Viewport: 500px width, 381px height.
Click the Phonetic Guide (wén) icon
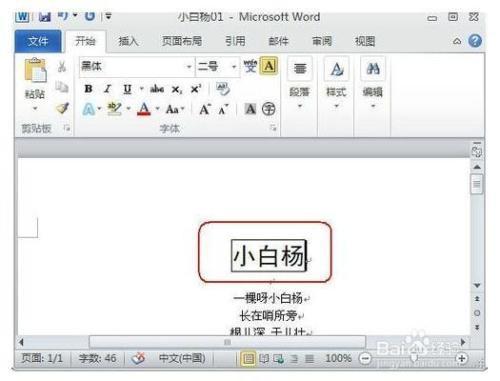click(250, 66)
